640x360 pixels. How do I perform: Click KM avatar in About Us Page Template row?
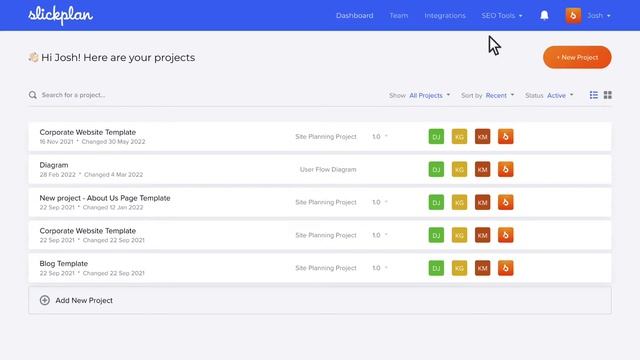click(x=482, y=202)
